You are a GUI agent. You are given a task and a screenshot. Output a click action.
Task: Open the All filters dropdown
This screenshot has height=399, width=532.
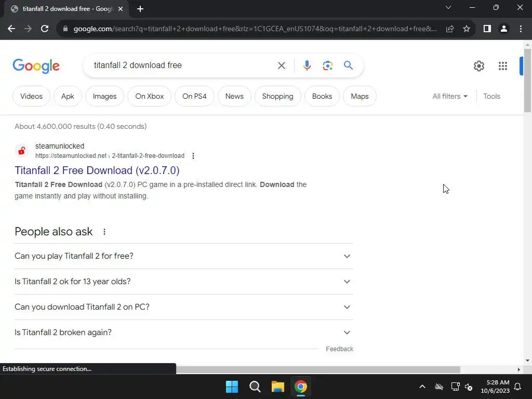tap(450, 96)
